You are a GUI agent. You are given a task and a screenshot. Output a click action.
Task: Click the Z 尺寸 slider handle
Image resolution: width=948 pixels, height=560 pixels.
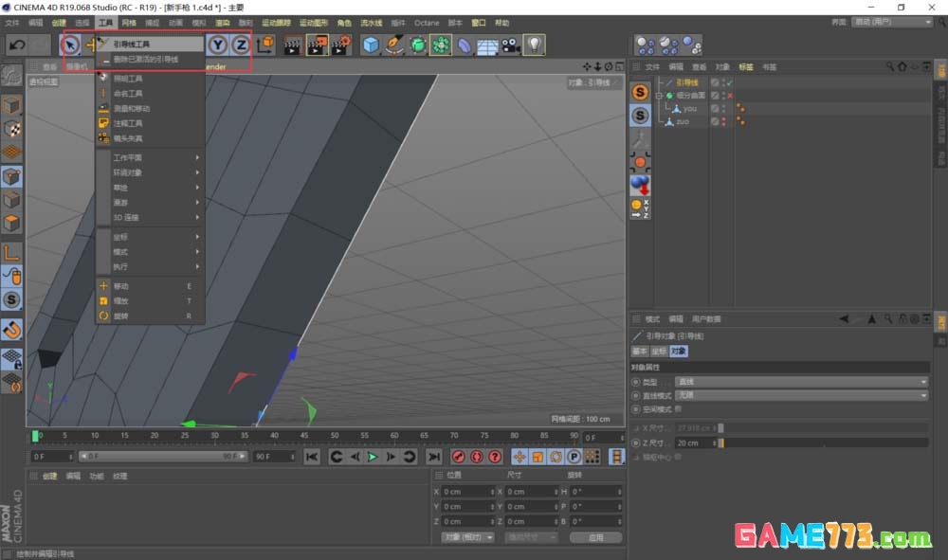(720, 443)
